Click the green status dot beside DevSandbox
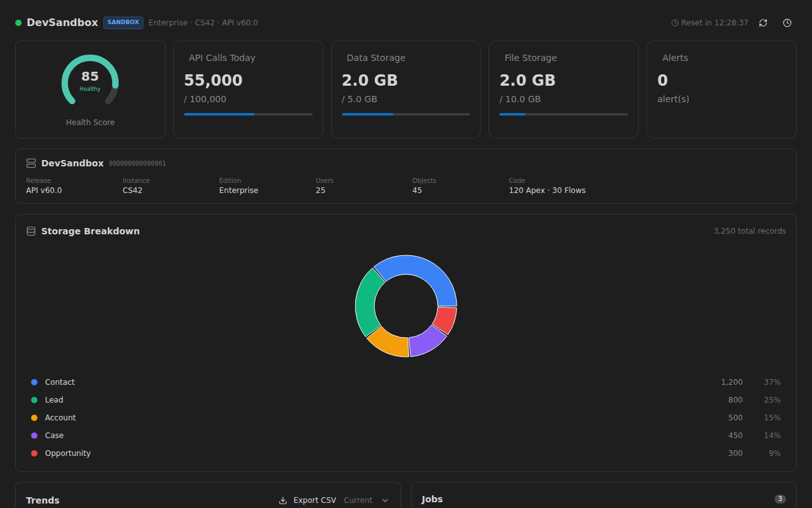The width and height of the screenshot is (812, 508). click(x=18, y=23)
